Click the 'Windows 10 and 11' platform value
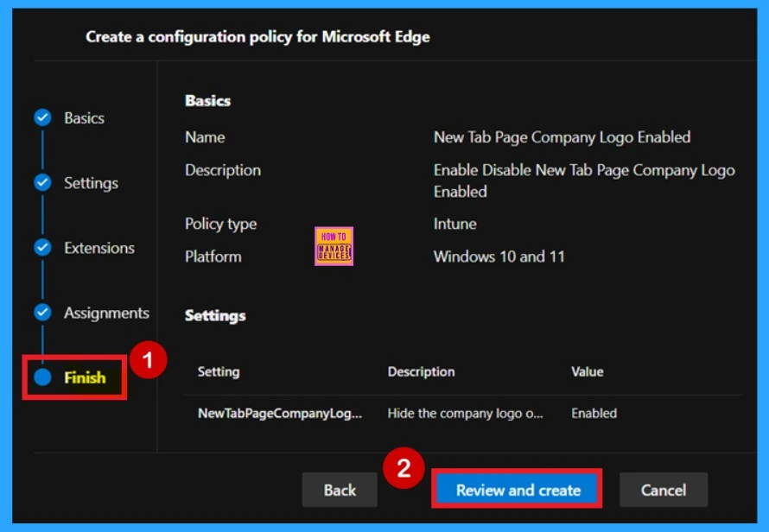The image size is (769, 532). coord(499,256)
